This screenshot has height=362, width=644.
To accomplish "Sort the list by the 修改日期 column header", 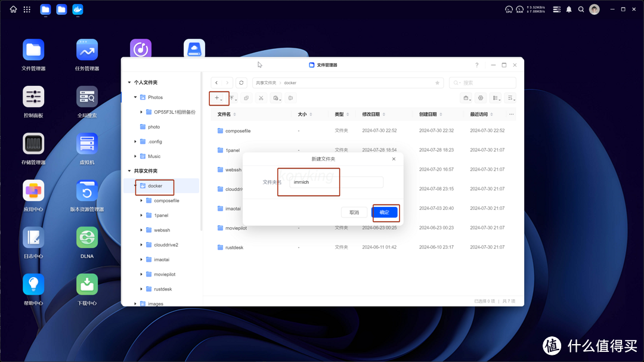I will [x=374, y=114].
